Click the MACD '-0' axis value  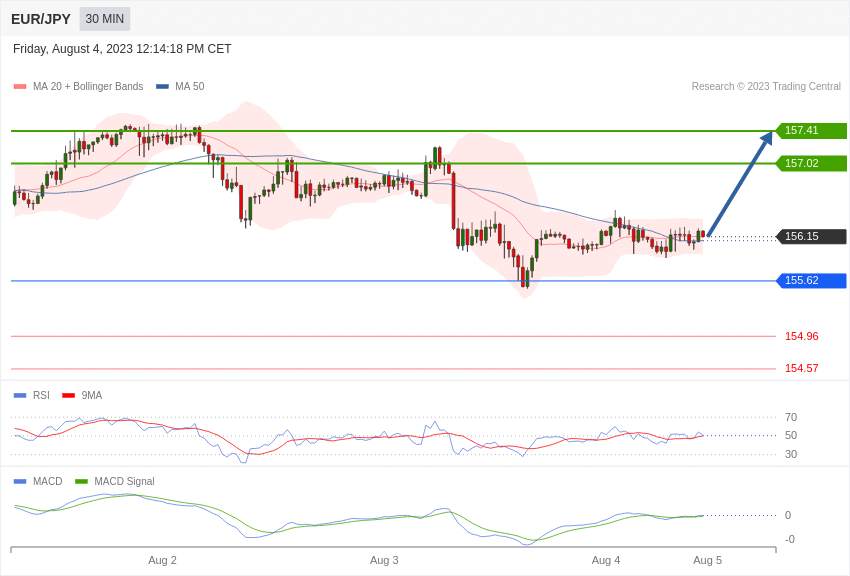[789, 539]
